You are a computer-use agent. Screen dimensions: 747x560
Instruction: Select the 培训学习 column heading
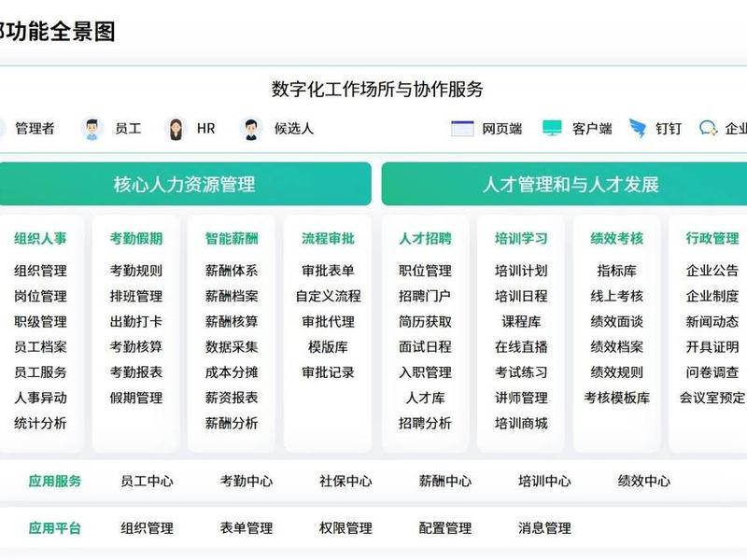coord(521,238)
